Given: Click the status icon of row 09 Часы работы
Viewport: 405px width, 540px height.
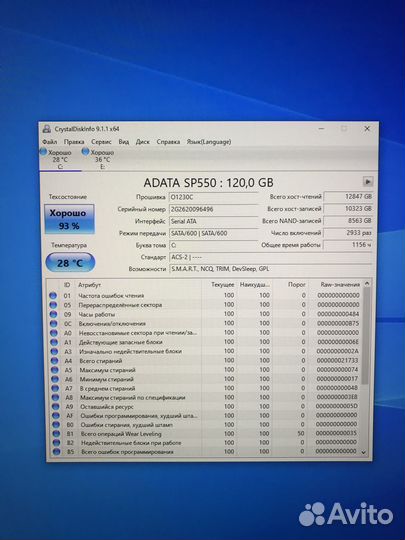Looking at the screenshot, I should tap(53, 314).
